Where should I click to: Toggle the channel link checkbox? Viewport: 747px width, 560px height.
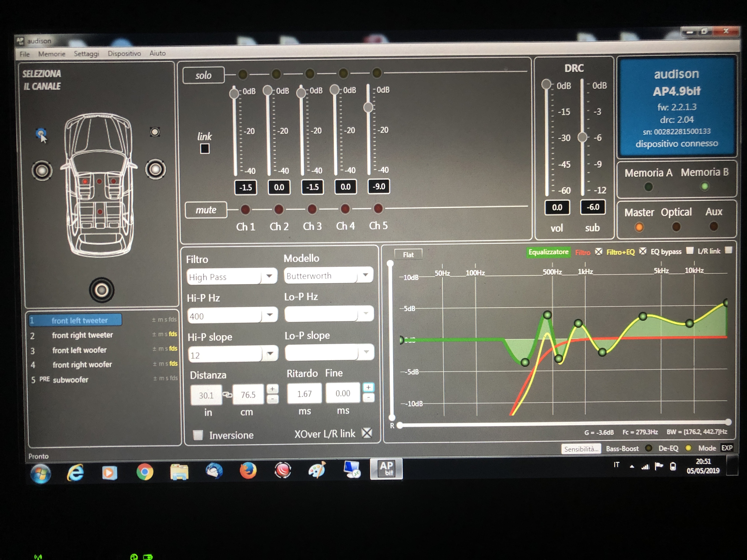tap(205, 149)
